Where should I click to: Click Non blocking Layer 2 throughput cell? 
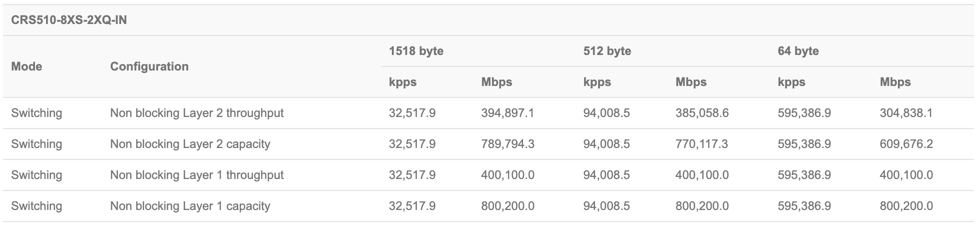click(197, 113)
